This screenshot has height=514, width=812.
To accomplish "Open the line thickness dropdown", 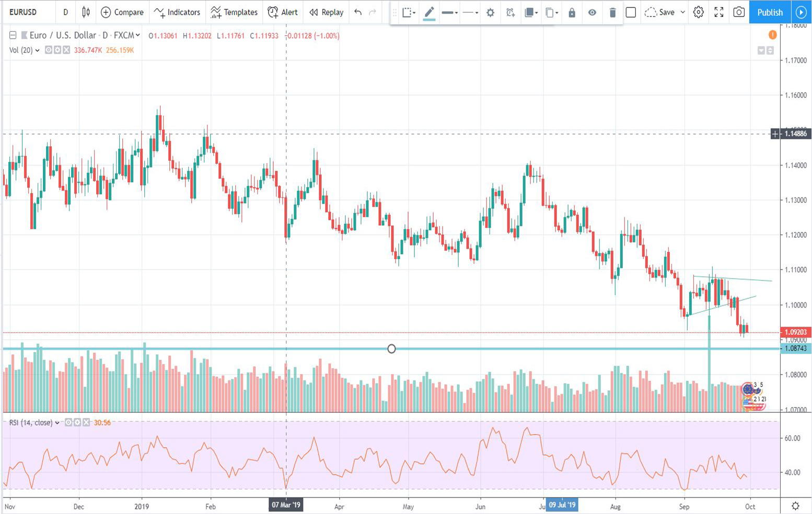I will tap(449, 13).
